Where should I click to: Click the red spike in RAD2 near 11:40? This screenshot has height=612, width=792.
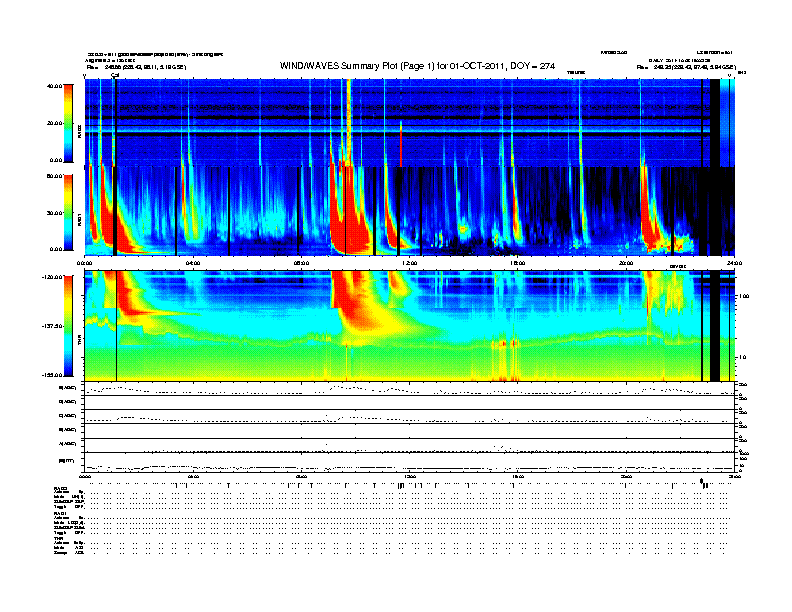pos(401,145)
